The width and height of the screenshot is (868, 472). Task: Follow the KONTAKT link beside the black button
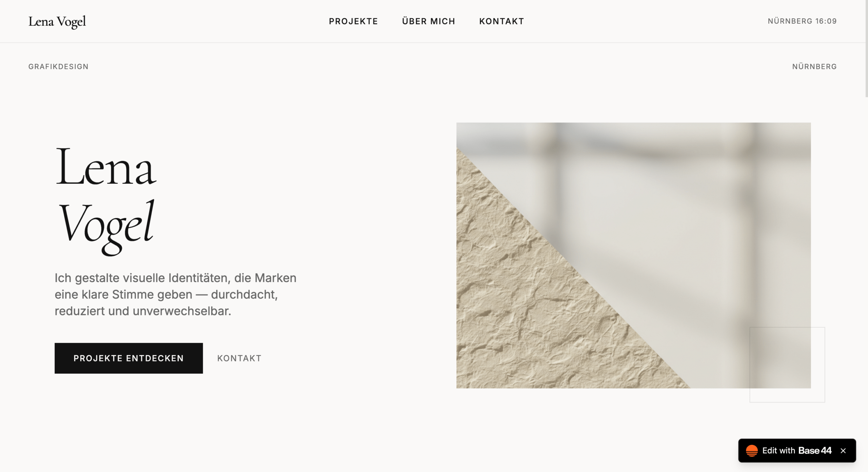point(239,358)
